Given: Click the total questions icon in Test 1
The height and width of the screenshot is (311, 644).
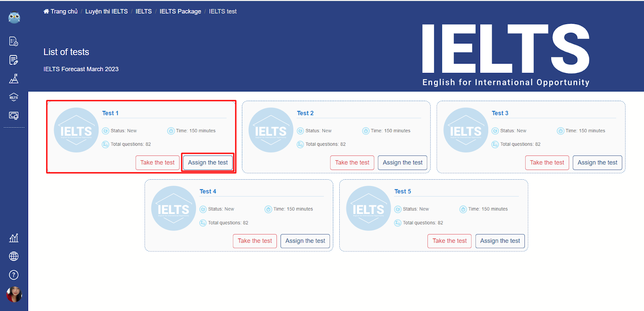Looking at the screenshot, I should (x=105, y=144).
